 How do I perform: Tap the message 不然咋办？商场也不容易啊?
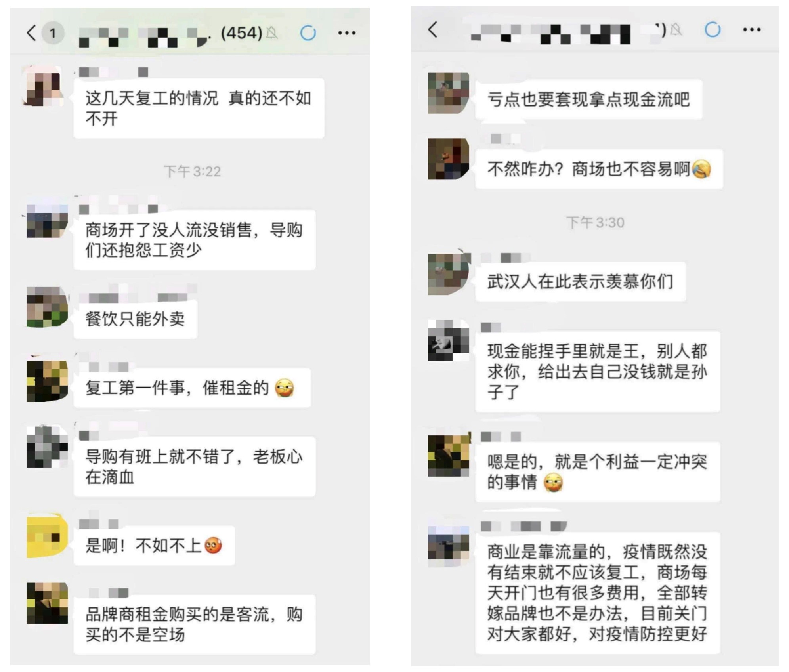[x=599, y=169]
